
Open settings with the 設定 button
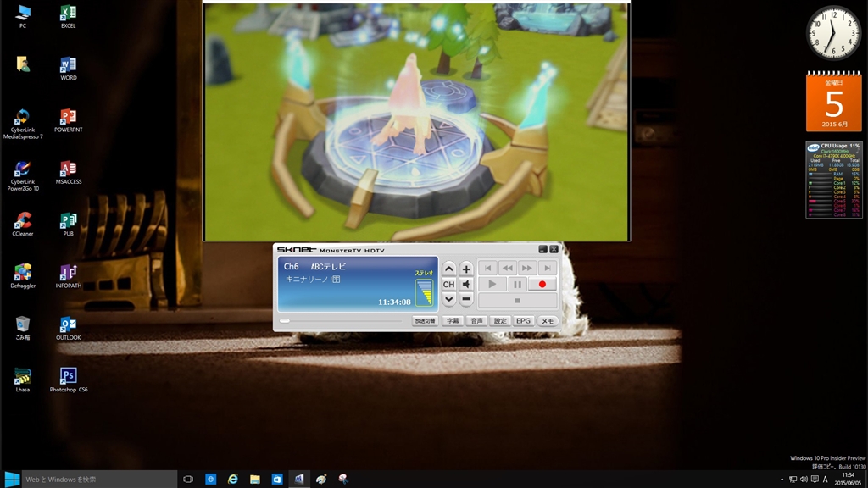(500, 321)
